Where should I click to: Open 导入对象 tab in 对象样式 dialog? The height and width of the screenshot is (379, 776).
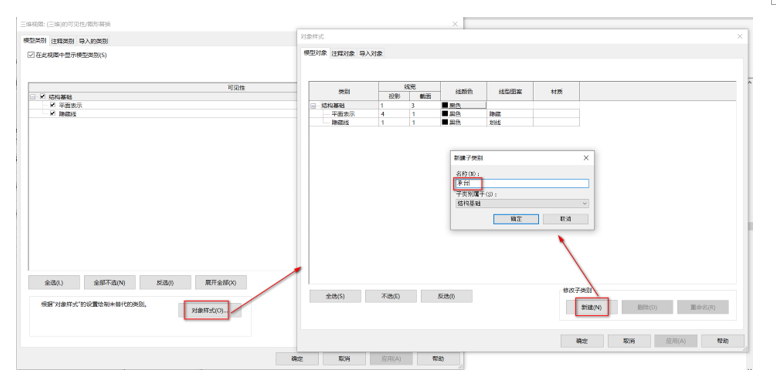coord(371,53)
